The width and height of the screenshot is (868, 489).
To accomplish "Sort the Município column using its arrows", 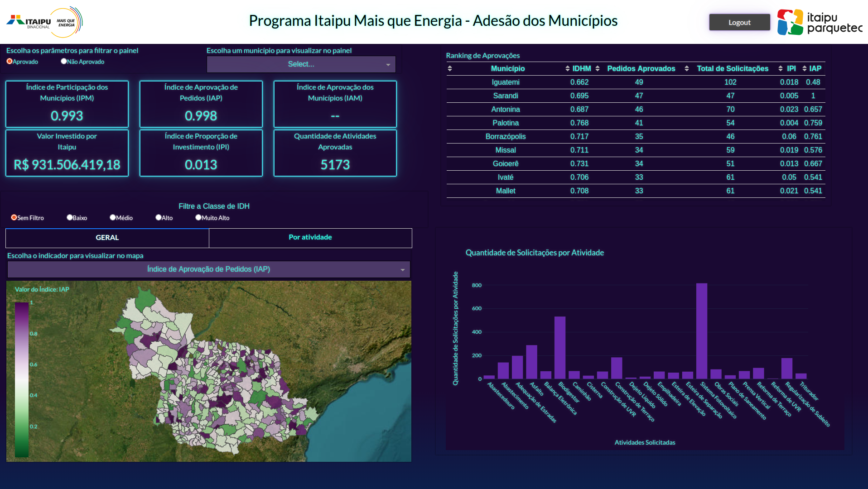I will tap(450, 69).
